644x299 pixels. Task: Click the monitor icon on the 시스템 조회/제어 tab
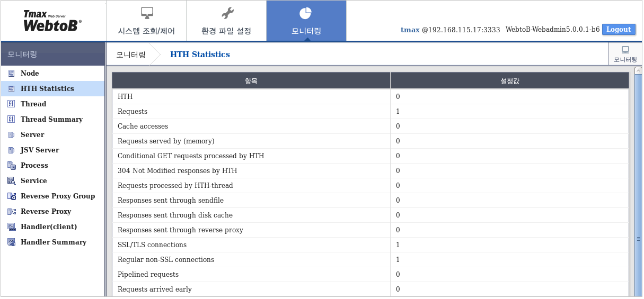[147, 13]
